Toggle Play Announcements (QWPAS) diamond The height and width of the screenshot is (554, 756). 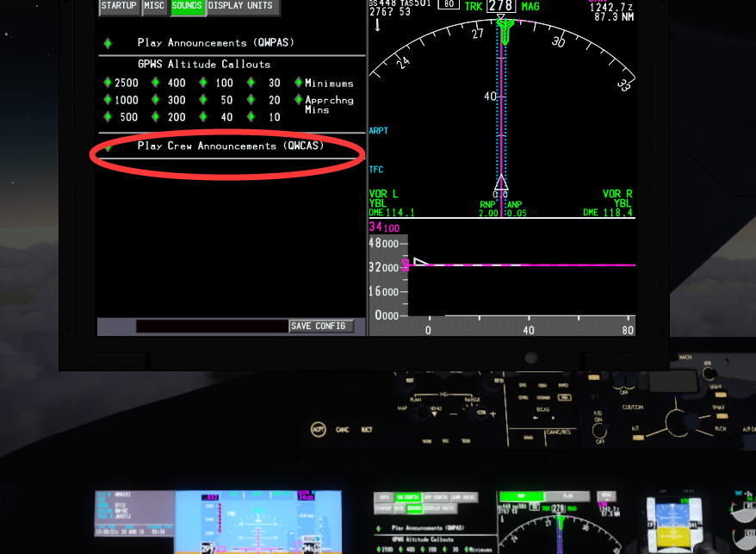108,43
